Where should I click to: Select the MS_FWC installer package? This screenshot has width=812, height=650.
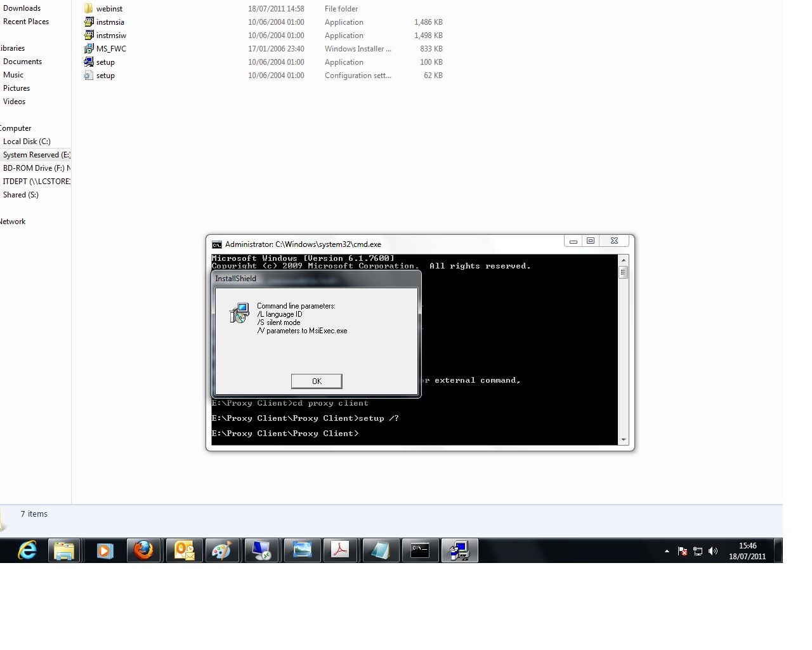coord(111,49)
